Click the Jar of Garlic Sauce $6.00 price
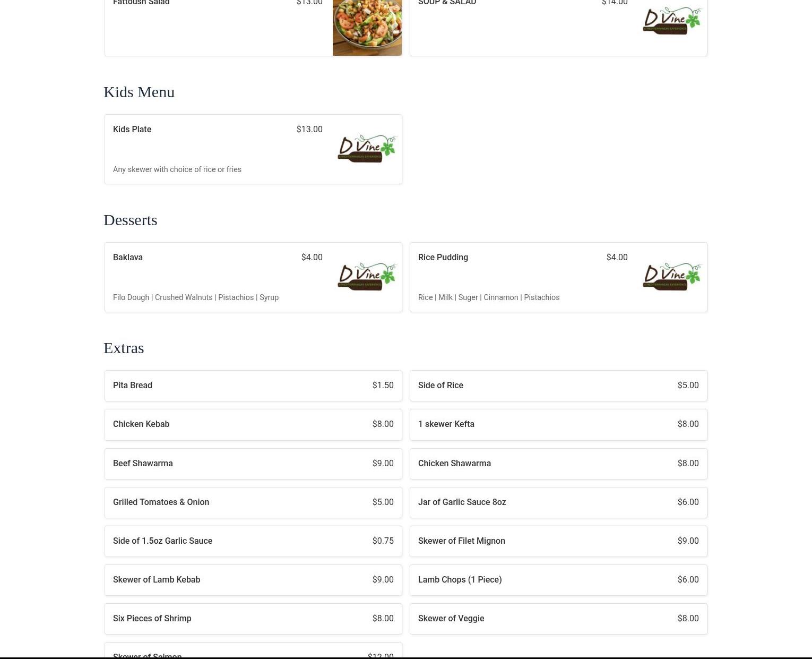Screen dimensions: 812x659 [688, 502]
